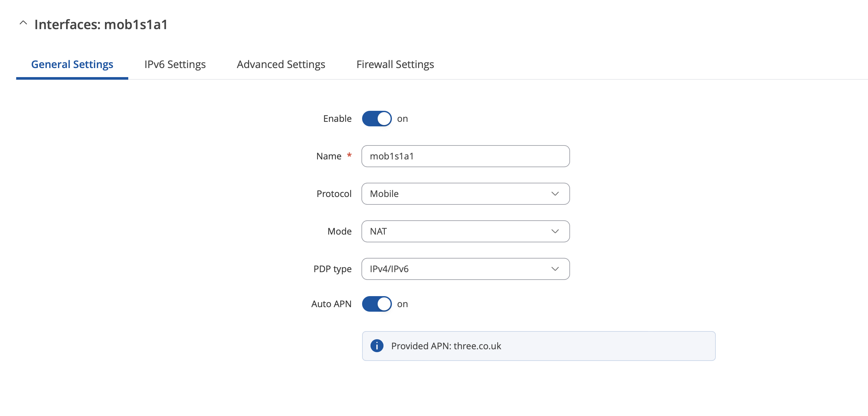Click the Provided APN: three.co.uk text

point(446,346)
